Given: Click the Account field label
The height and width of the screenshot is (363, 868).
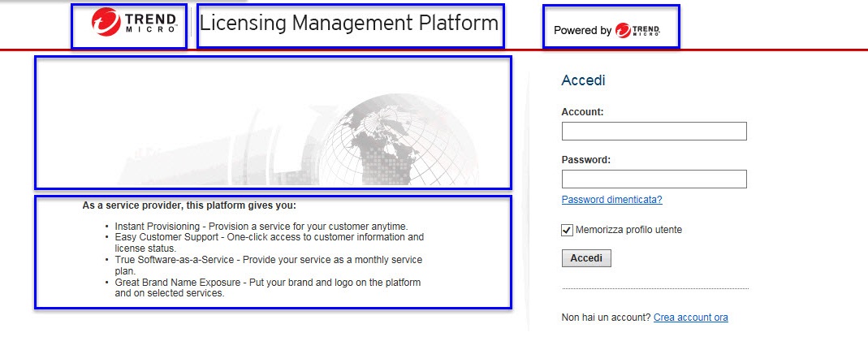Looking at the screenshot, I should 582,112.
